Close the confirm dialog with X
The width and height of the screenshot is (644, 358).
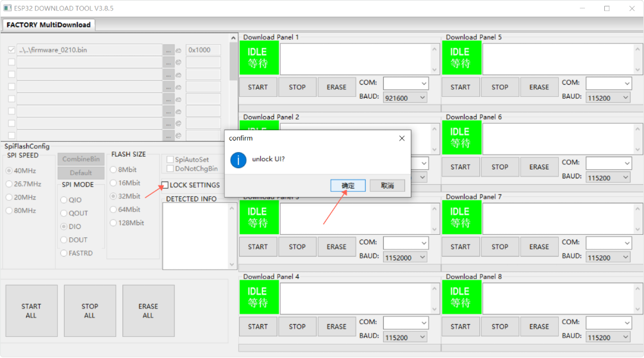[402, 138]
